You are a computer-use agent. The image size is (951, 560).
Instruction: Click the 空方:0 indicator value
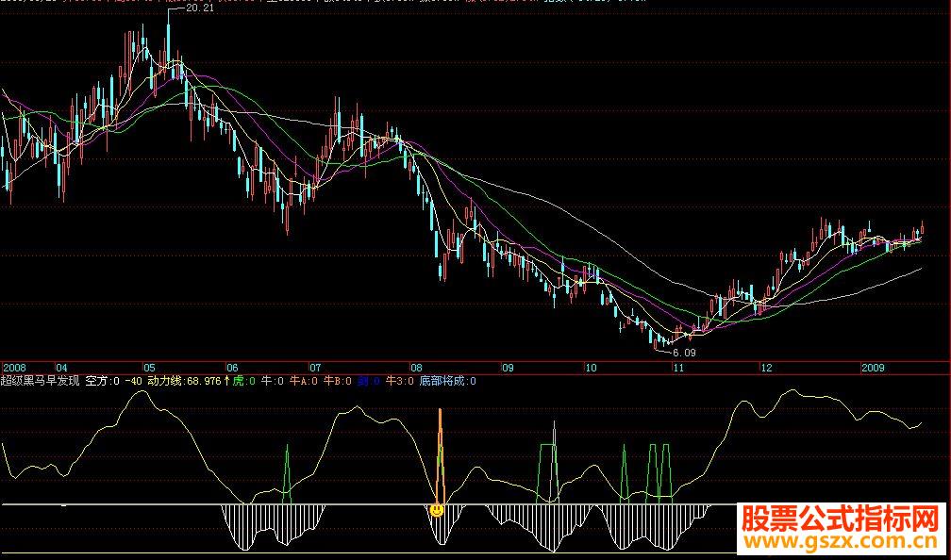tap(103, 381)
